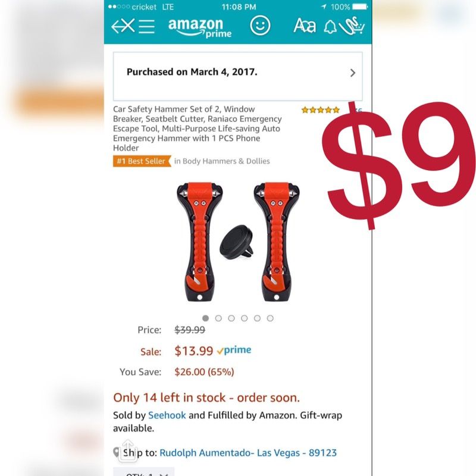Open the hamburger menu

click(146, 27)
